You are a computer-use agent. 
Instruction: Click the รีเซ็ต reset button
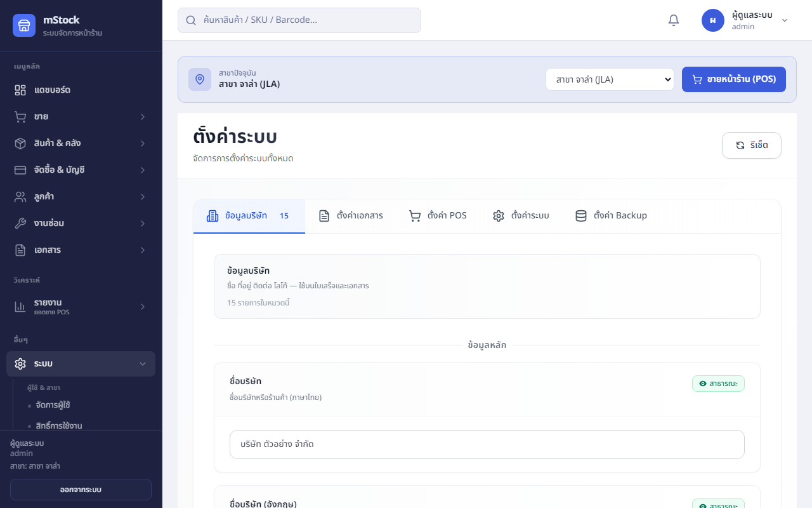[752, 145]
